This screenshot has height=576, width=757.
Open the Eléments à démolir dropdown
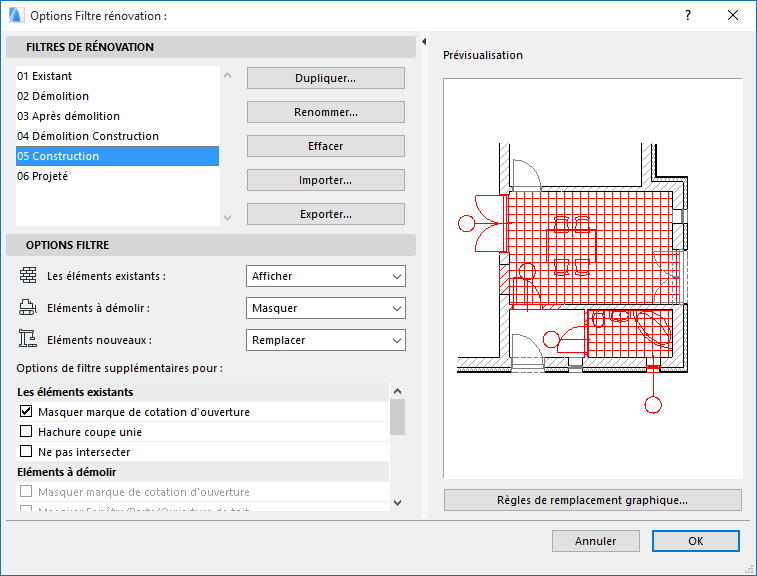click(326, 308)
